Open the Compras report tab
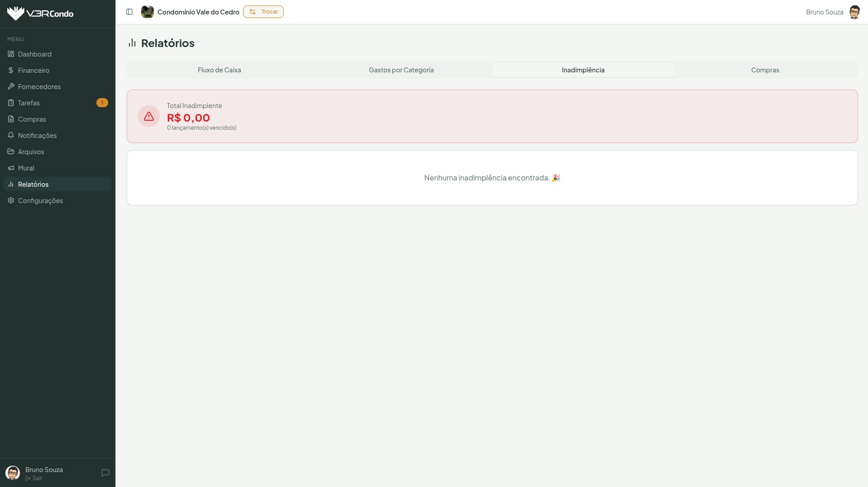 [x=765, y=70]
